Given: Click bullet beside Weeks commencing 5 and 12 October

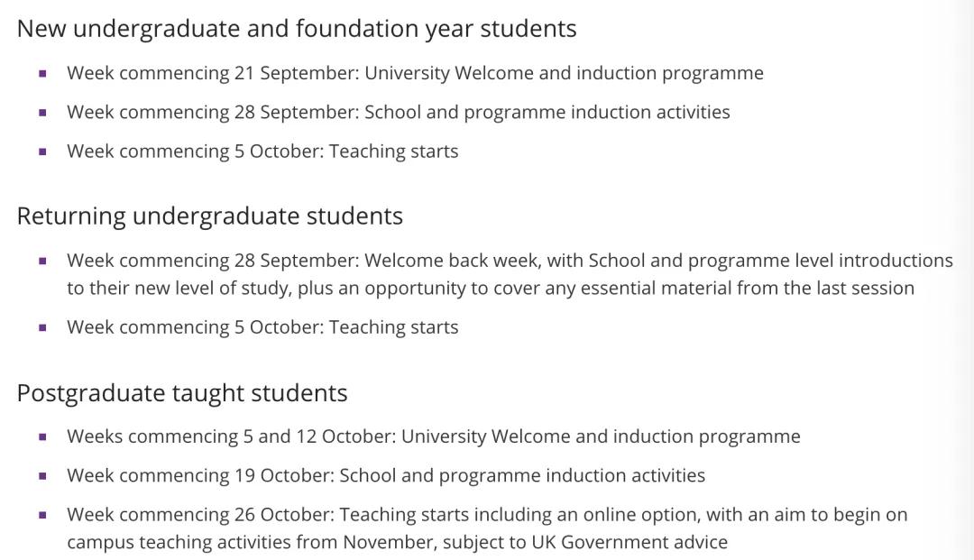Looking at the screenshot, I should pyautogui.click(x=42, y=437).
